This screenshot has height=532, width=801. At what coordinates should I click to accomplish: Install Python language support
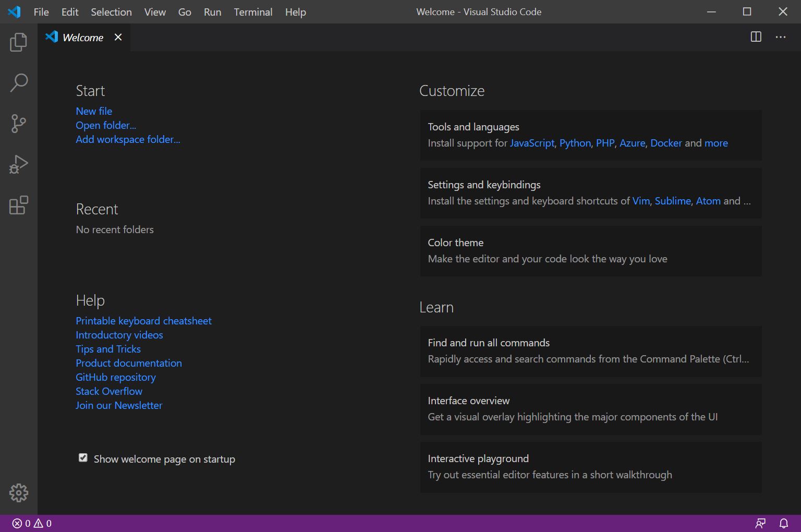point(575,143)
